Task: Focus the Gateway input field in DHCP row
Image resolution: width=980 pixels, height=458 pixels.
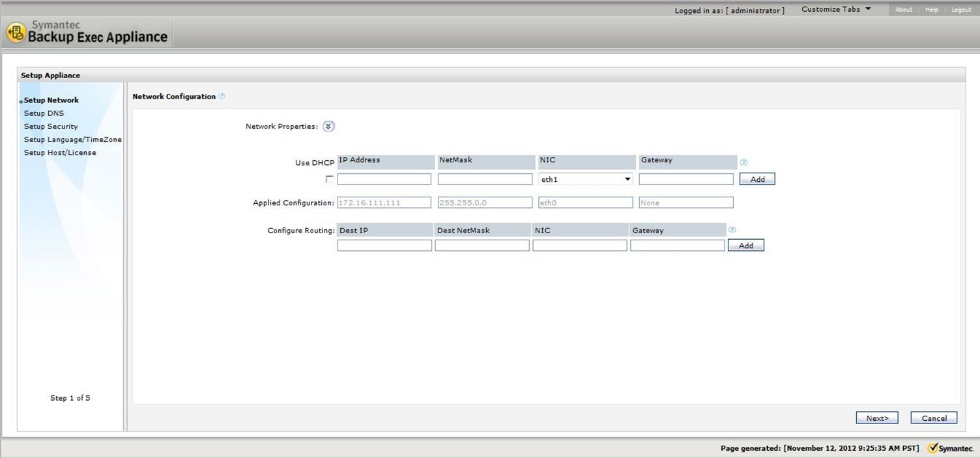Action: click(x=686, y=179)
